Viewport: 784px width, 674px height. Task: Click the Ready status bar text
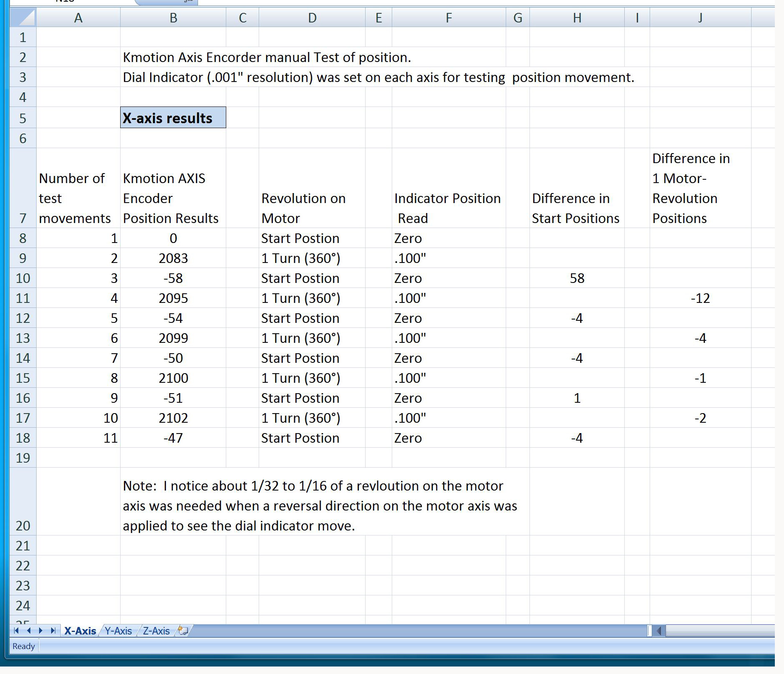tap(23, 646)
